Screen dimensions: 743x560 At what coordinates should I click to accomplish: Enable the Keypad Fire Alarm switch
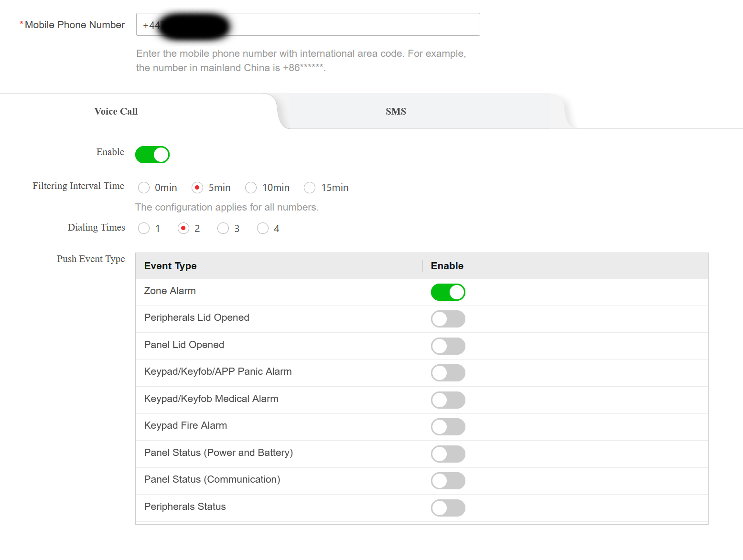pyautogui.click(x=448, y=427)
